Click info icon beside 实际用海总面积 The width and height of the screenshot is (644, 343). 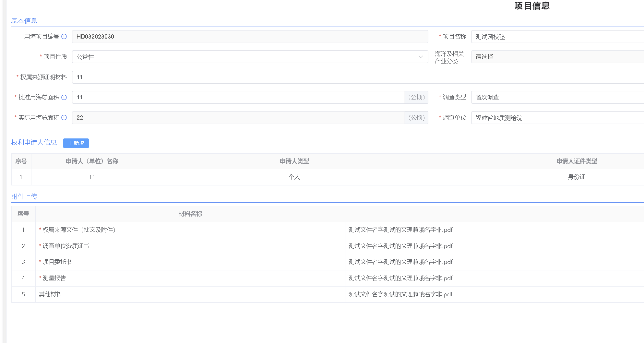point(64,118)
